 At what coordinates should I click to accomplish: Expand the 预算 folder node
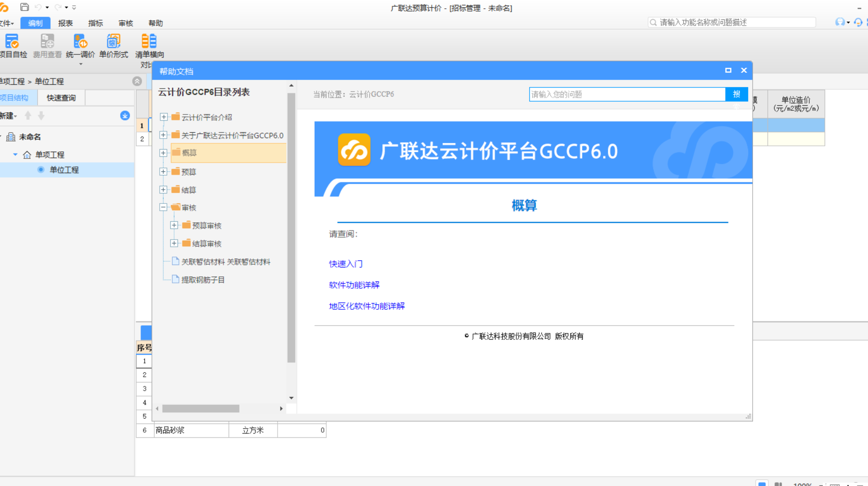[164, 172]
